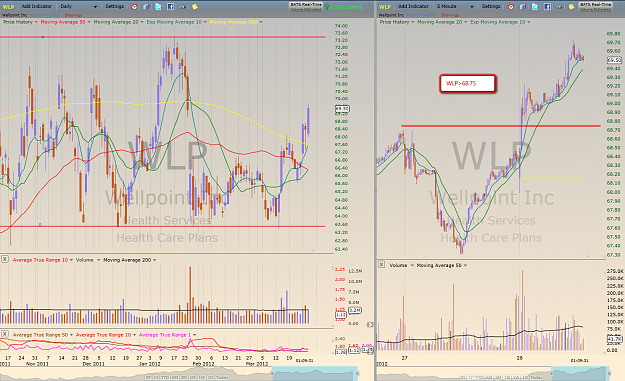Image resolution: width=625 pixels, height=381 pixels.
Task: Open the alarm clock alert icon in left chart
Action: pos(134,6)
